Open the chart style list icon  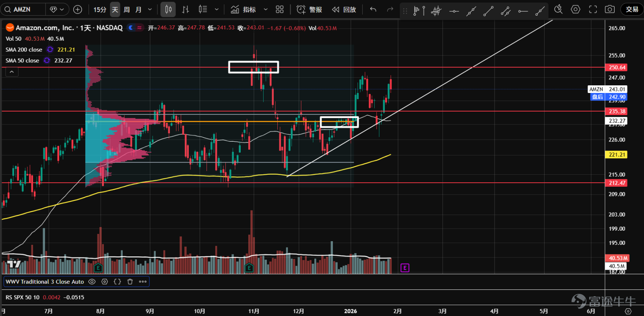tap(203, 9)
